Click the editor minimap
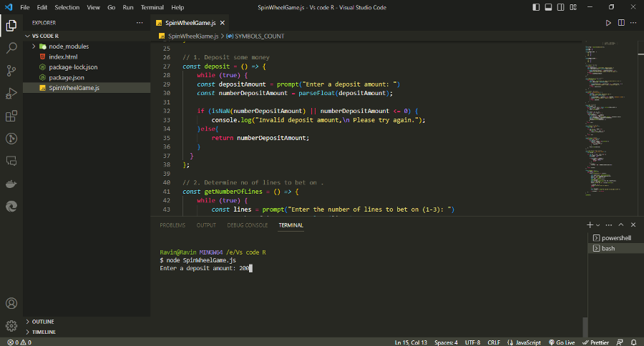This screenshot has height=346, width=644. tap(610, 119)
